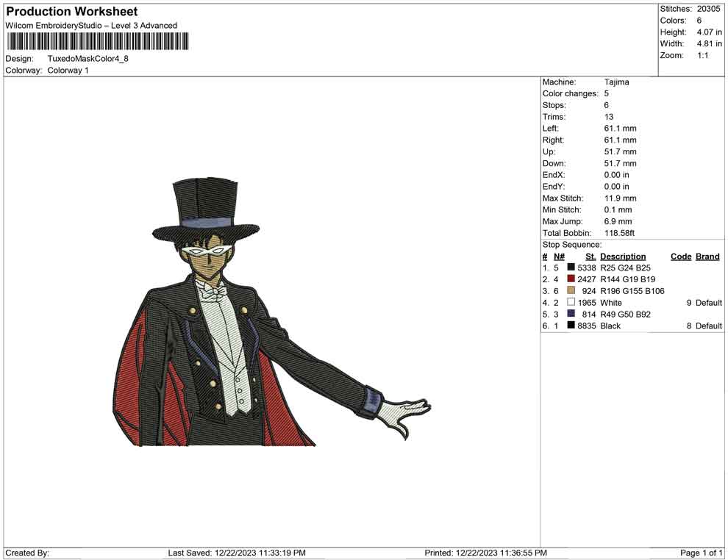Viewport: 728px width, 560px height.
Task: Click 'Wilcom EmbroideryStudio – Level 3 Advanced' text
Action: [91, 26]
